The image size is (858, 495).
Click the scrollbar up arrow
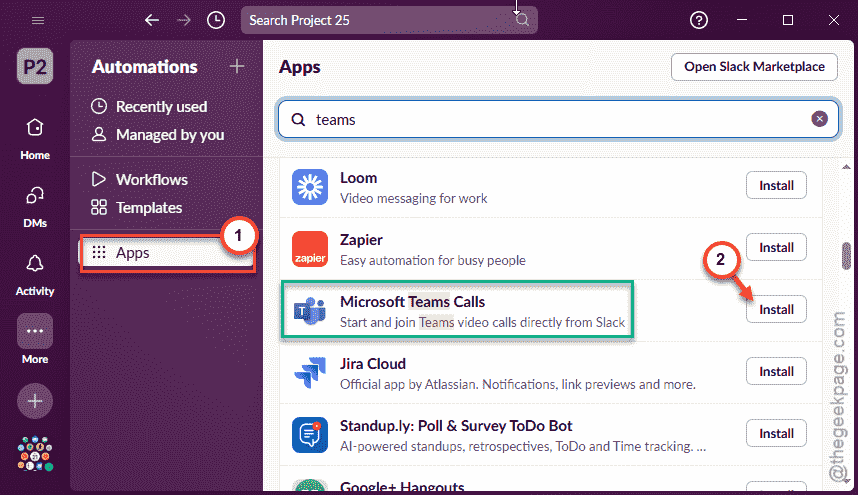846,167
